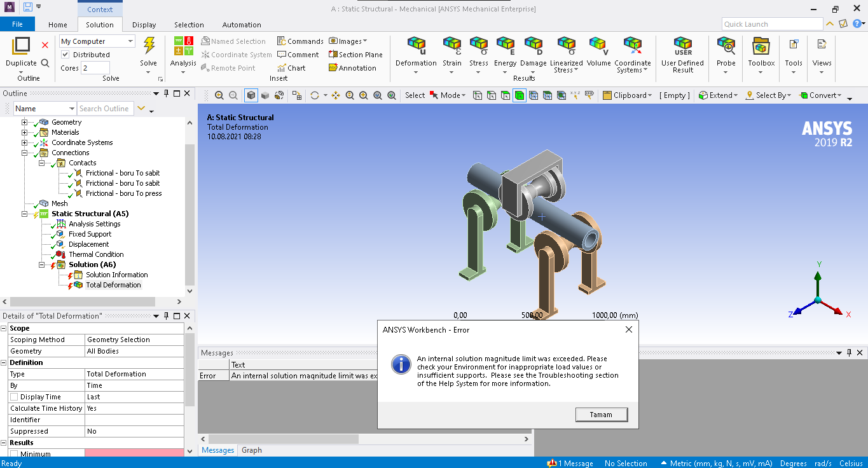Switch to the Home ribbon tab
868x468 pixels.
pos(58,25)
